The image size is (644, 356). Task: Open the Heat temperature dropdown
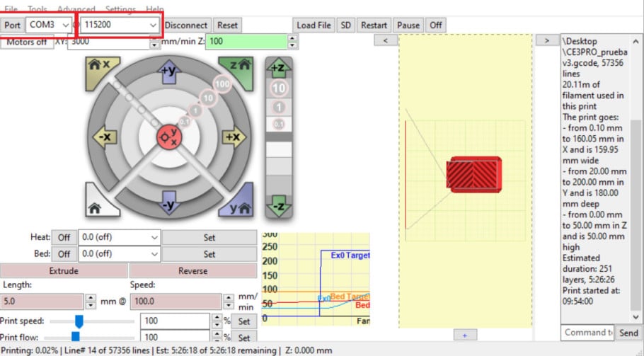(120, 238)
